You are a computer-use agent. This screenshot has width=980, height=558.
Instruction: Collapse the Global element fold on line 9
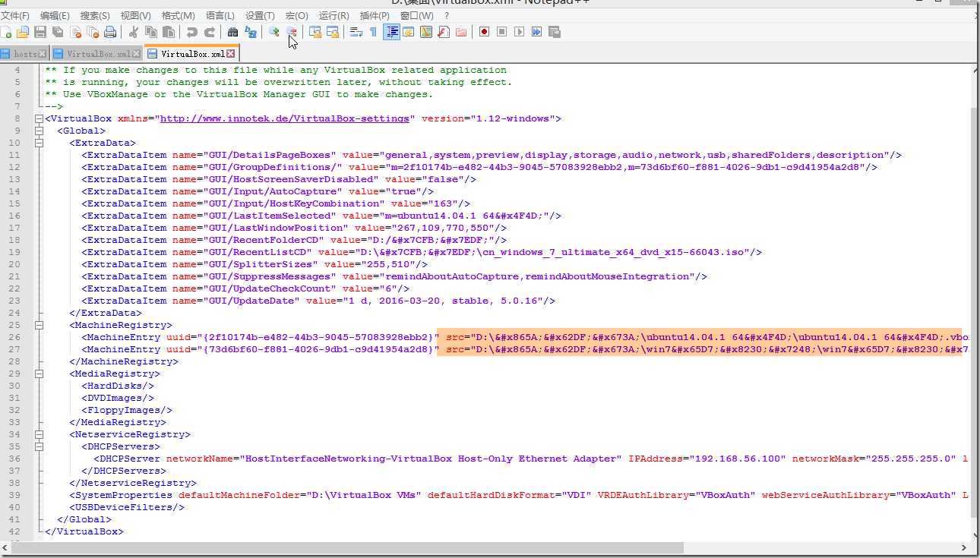pyautogui.click(x=39, y=131)
